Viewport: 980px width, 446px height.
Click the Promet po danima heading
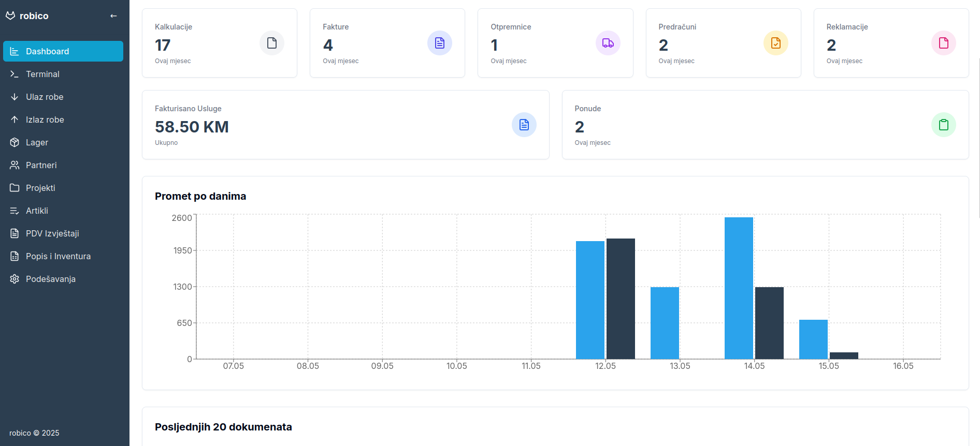(x=200, y=196)
